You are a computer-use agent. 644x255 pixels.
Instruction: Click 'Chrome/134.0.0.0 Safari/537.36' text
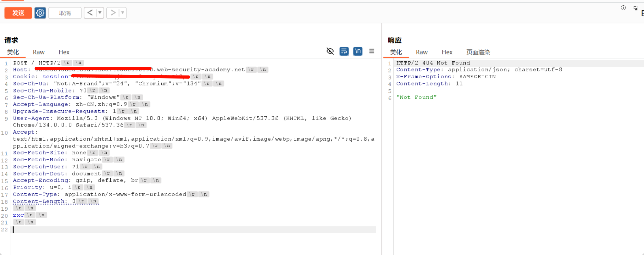pyautogui.click(x=68, y=125)
